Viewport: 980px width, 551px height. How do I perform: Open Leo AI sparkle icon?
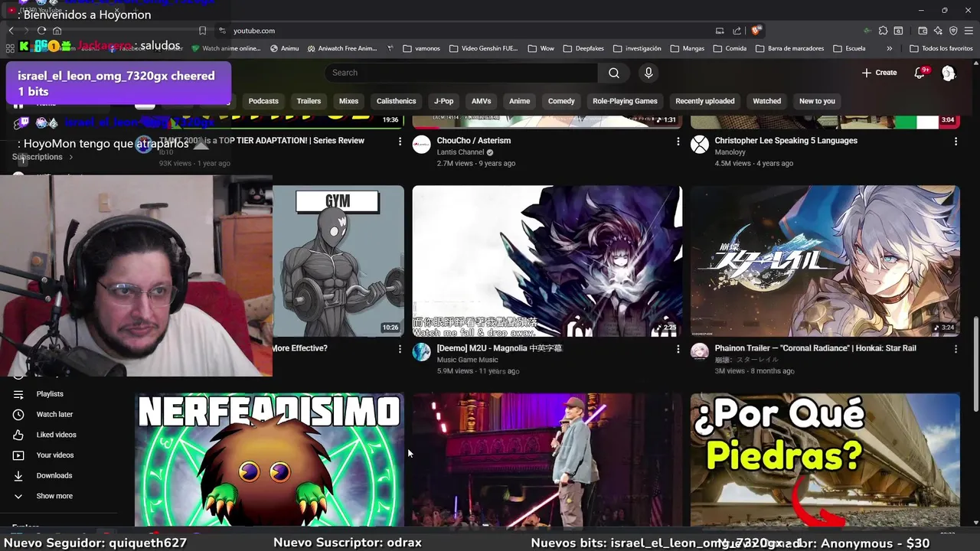(x=938, y=31)
